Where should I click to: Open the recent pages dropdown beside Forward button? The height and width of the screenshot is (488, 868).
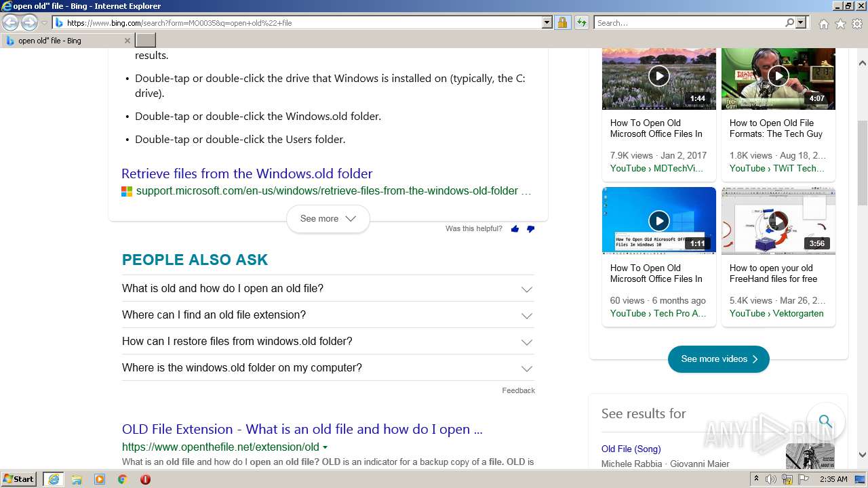pos(44,23)
